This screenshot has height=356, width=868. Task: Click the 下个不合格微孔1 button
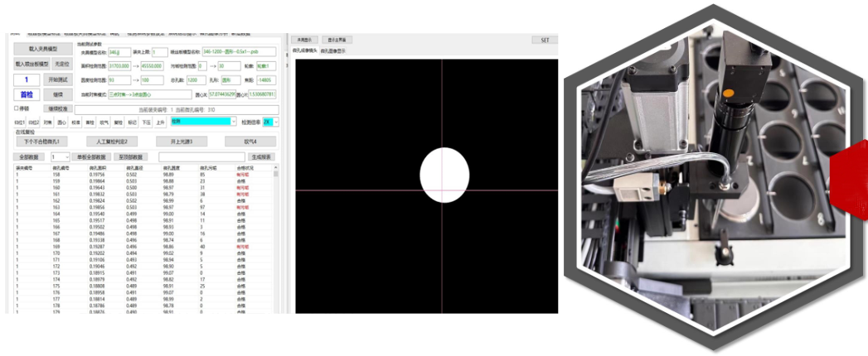point(41,142)
